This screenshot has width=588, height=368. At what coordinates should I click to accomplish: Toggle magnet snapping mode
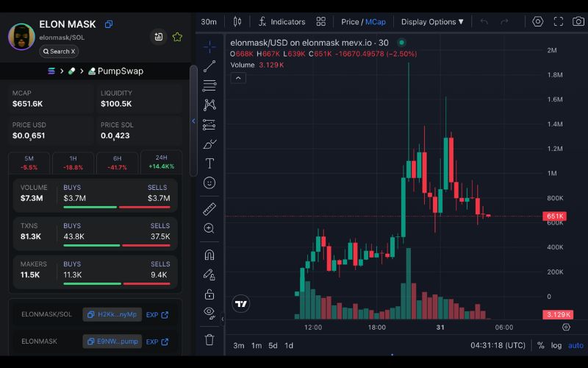pyautogui.click(x=209, y=255)
